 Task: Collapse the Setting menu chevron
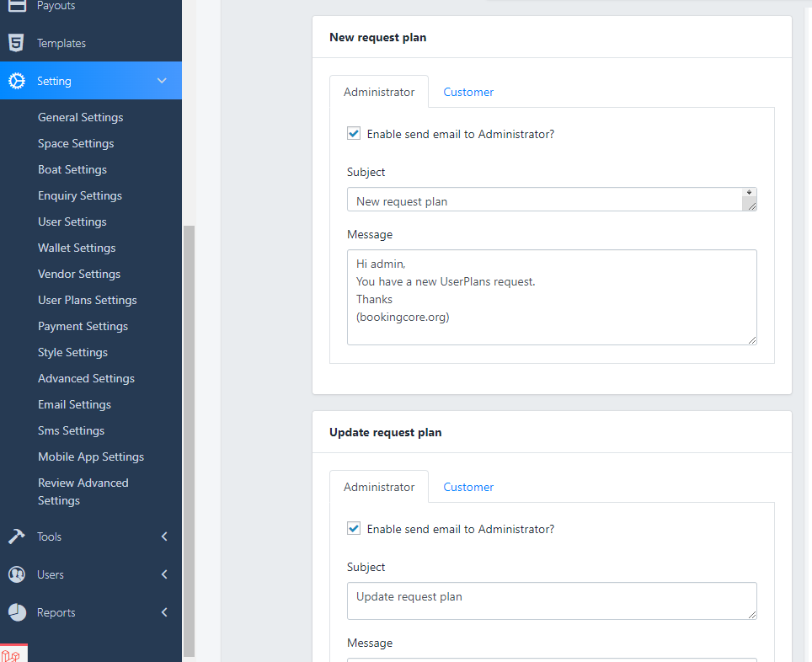coord(163,81)
